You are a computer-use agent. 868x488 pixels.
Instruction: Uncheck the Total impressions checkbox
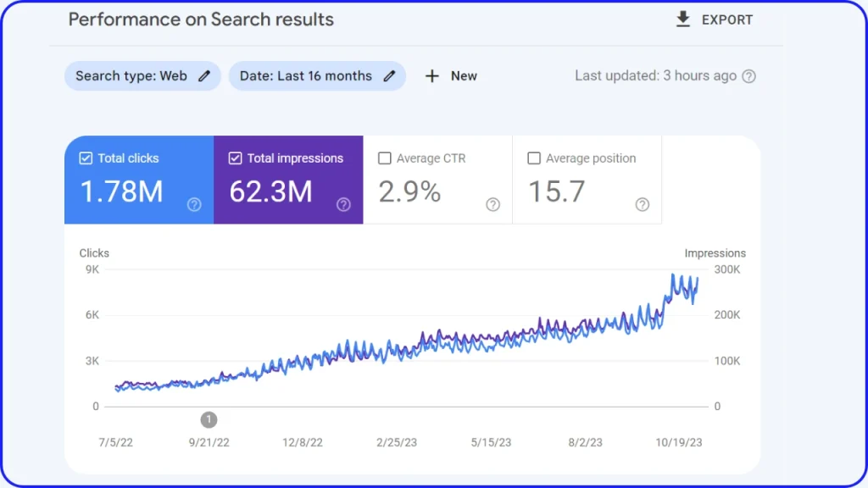(235, 158)
